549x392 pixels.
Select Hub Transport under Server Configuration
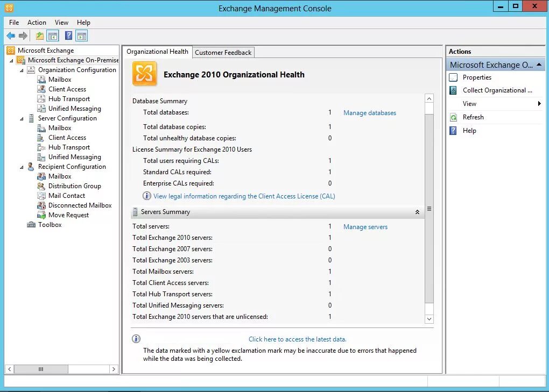pyautogui.click(x=69, y=147)
